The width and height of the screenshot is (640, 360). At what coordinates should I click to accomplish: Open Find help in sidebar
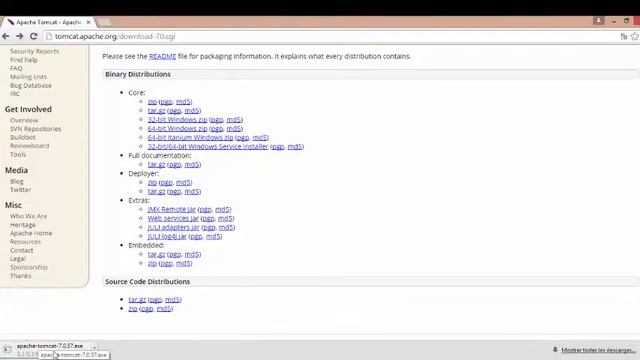click(x=24, y=60)
